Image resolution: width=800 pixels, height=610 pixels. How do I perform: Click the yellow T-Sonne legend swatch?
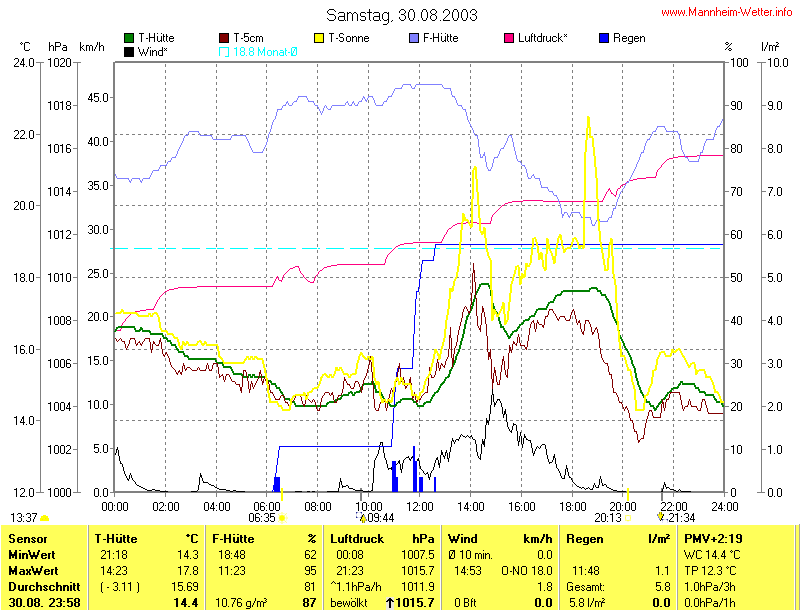[320, 38]
